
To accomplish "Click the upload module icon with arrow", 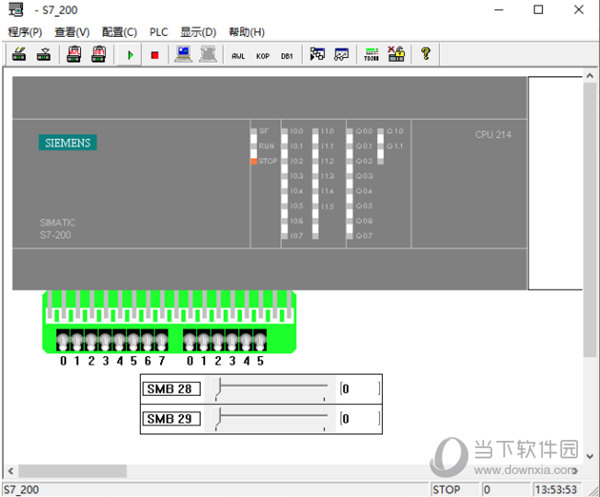I will pos(43,54).
